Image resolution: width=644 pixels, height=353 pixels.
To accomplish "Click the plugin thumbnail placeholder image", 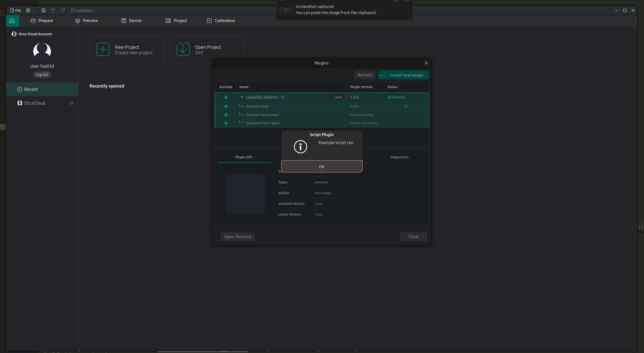I will click(x=246, y=194).
